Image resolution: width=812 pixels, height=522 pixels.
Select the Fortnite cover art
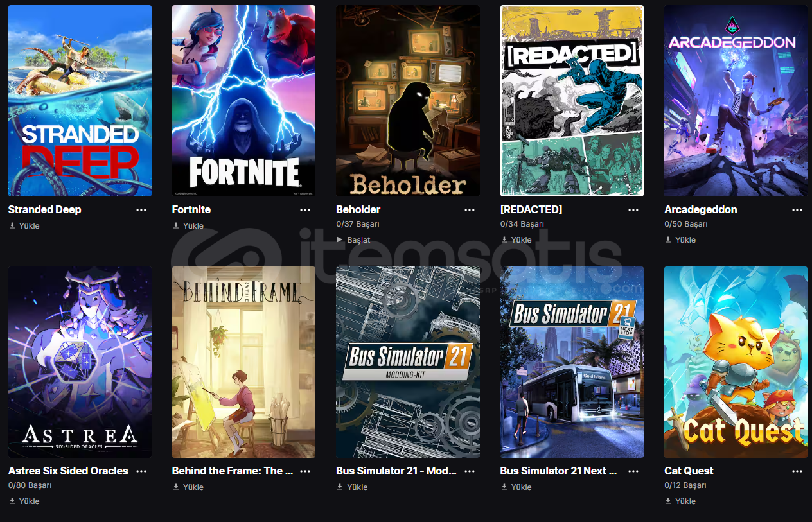[x=243, y=101]
